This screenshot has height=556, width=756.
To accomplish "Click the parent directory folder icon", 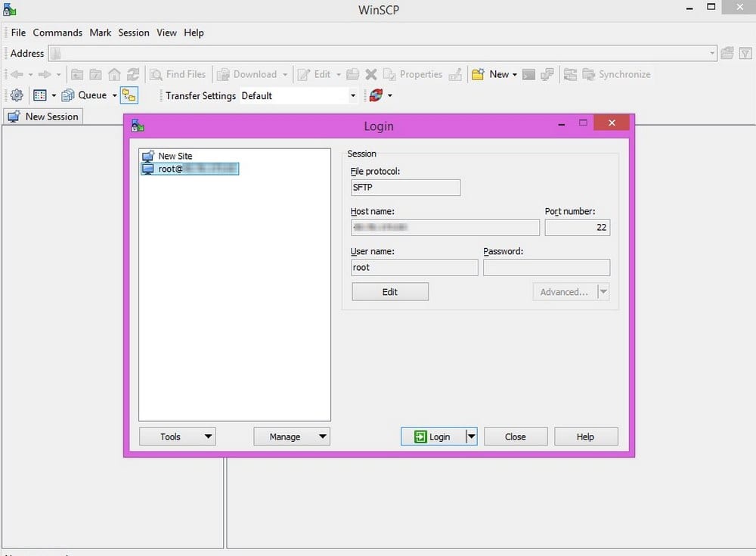I will [x=76, y=74].
